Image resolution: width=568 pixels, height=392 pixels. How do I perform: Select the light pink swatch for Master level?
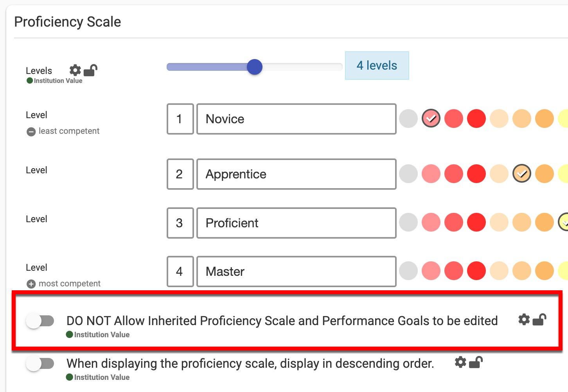[431, 271]
